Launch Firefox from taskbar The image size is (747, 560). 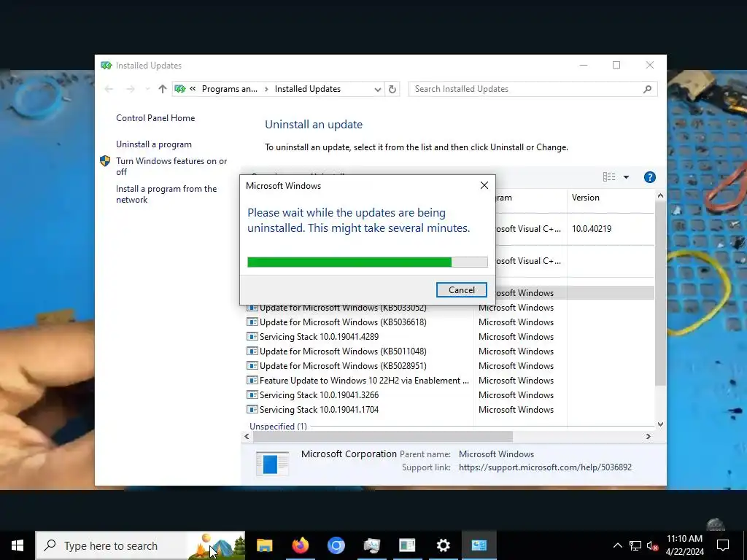click(300, 545)
